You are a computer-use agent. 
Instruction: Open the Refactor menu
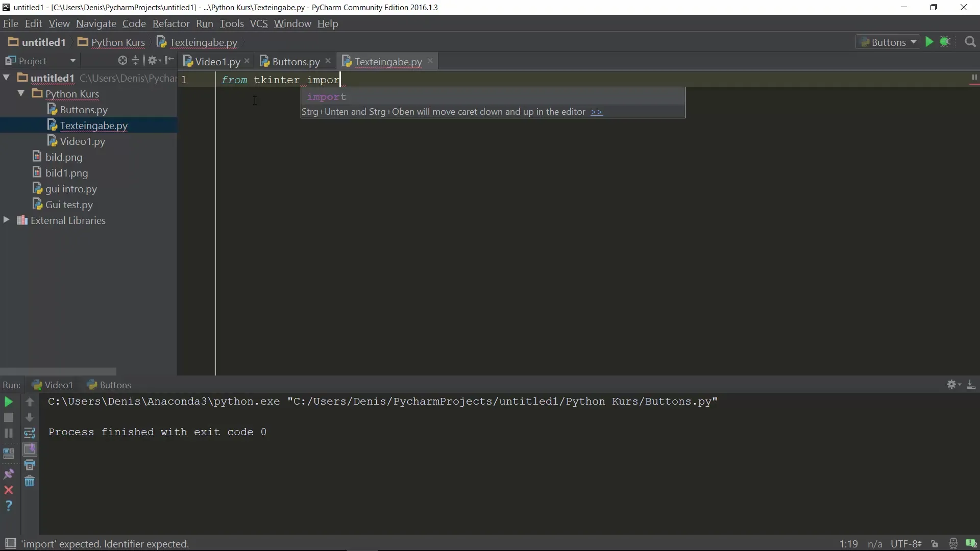coord(170,23)
